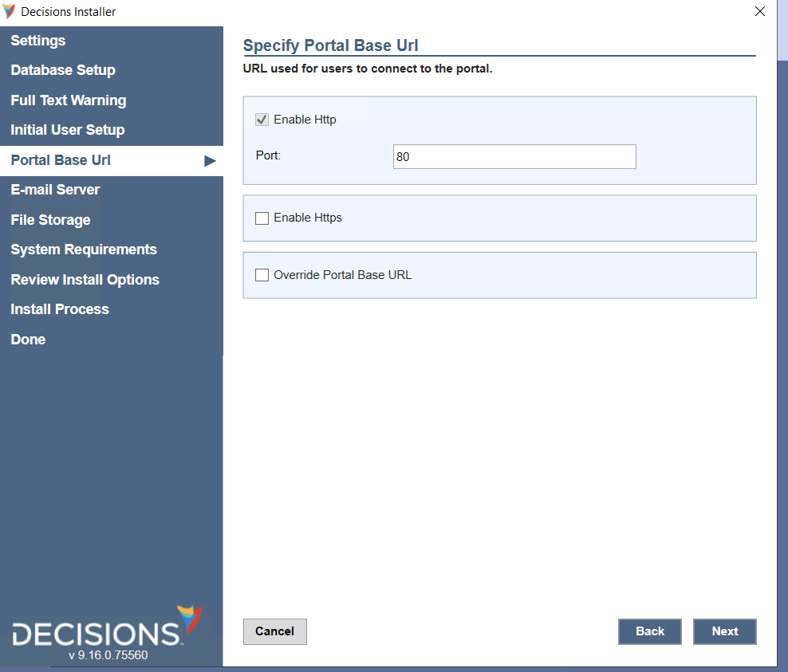Viewport: 788px width, 672px height.
Task: Select File Storage in sidebar
Action: [51, 220]
